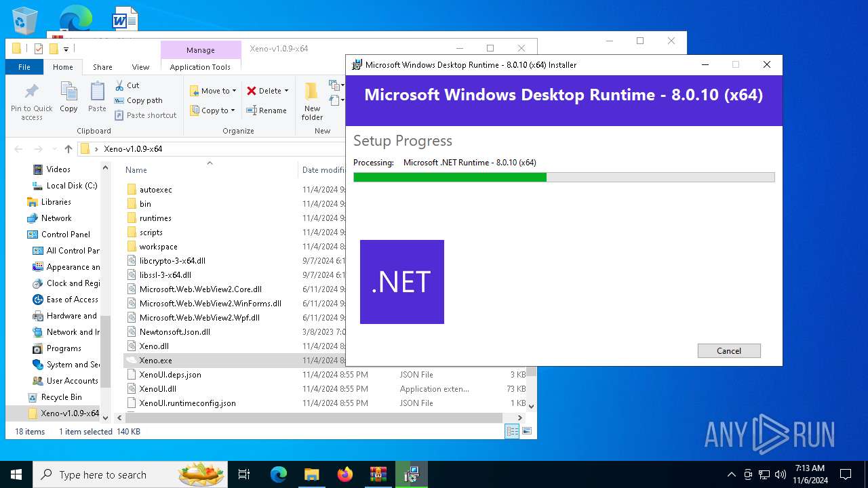
Task: Open Network in navigation pane
Action: [50, 218]
